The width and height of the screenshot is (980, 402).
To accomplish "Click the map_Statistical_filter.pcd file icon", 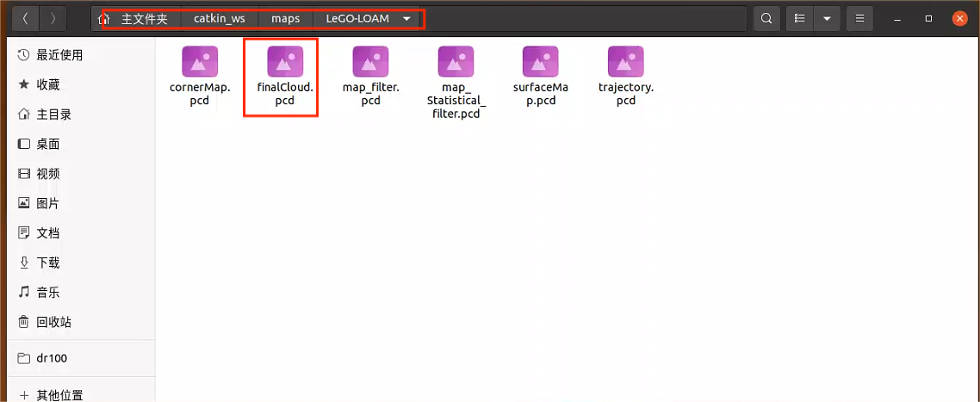I will [x=456, y=63].
